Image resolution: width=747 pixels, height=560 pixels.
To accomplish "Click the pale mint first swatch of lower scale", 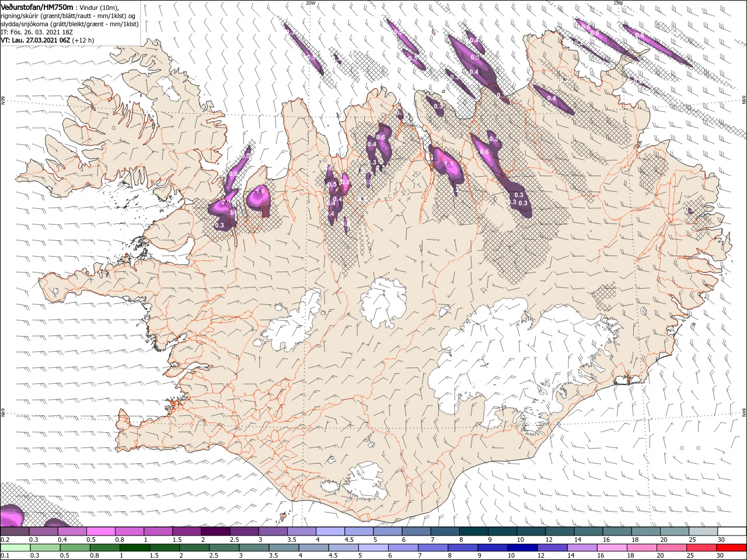I will [x=15, y=548].
